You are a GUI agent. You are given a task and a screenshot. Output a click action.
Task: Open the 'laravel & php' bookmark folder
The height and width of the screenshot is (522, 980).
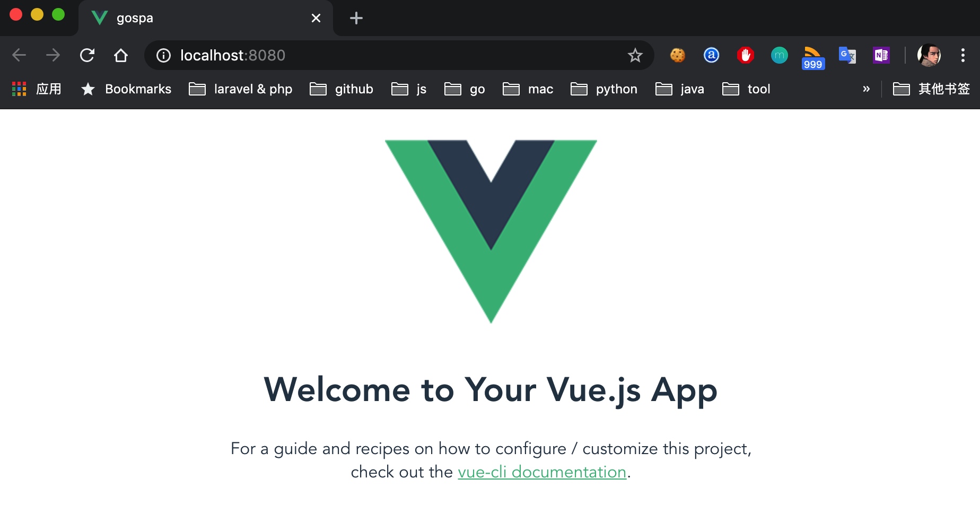tap(241, 89)
